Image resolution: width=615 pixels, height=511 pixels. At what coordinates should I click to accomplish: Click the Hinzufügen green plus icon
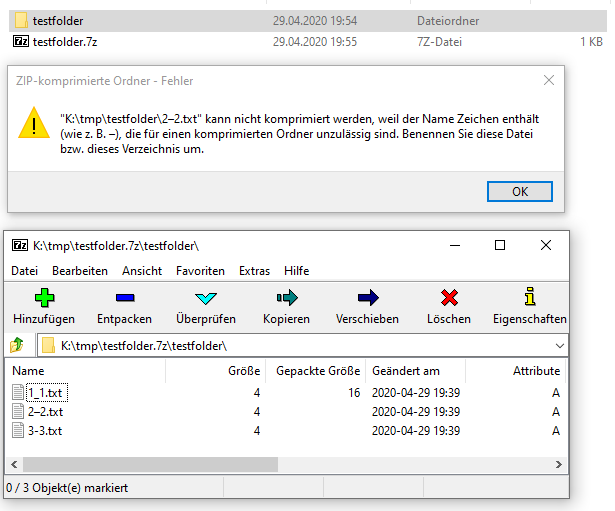point(44,298)
